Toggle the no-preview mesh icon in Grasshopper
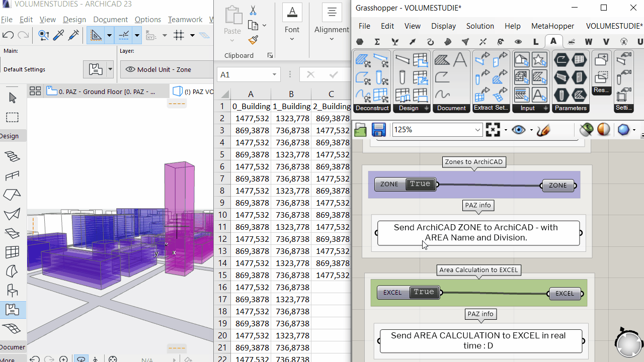The image size is (644, 362). click(586, 130)
